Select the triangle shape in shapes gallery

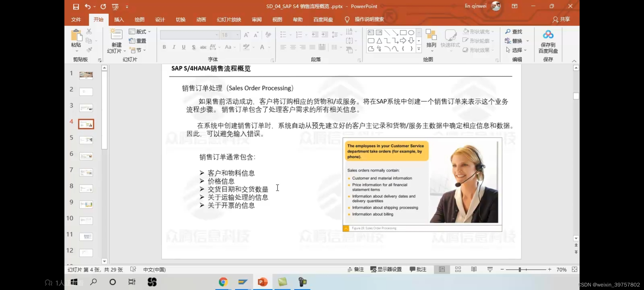coord(379,41)
